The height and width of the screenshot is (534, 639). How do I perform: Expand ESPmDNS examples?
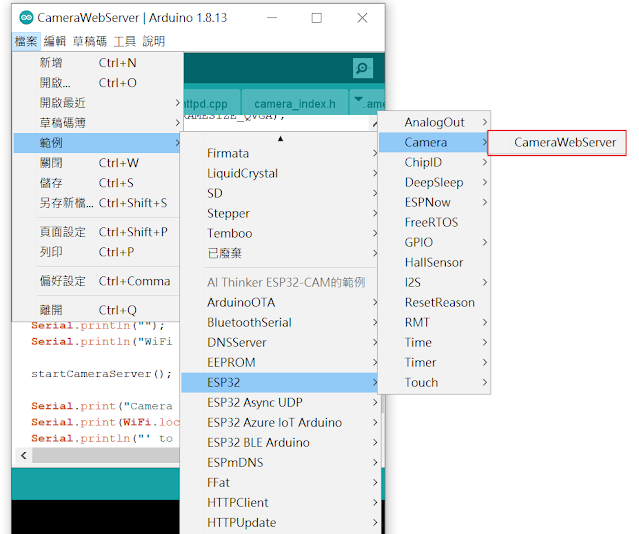(280, 462)
